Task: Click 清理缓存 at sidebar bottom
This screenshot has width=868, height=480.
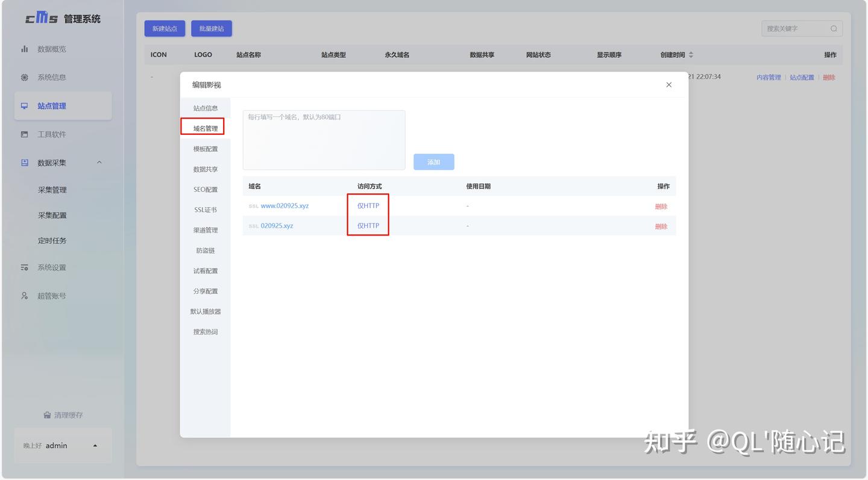Action: (x=63, y=415)
